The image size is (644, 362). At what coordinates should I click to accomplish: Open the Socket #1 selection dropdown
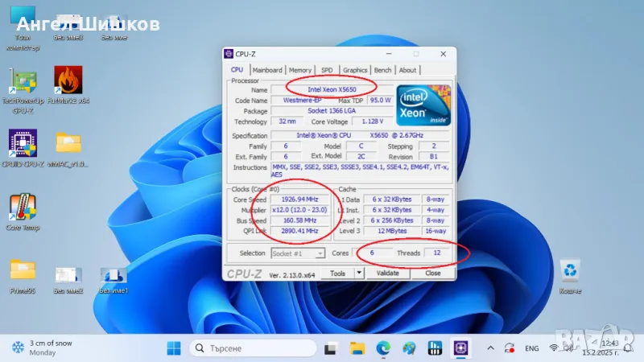[x=298, y=253]
